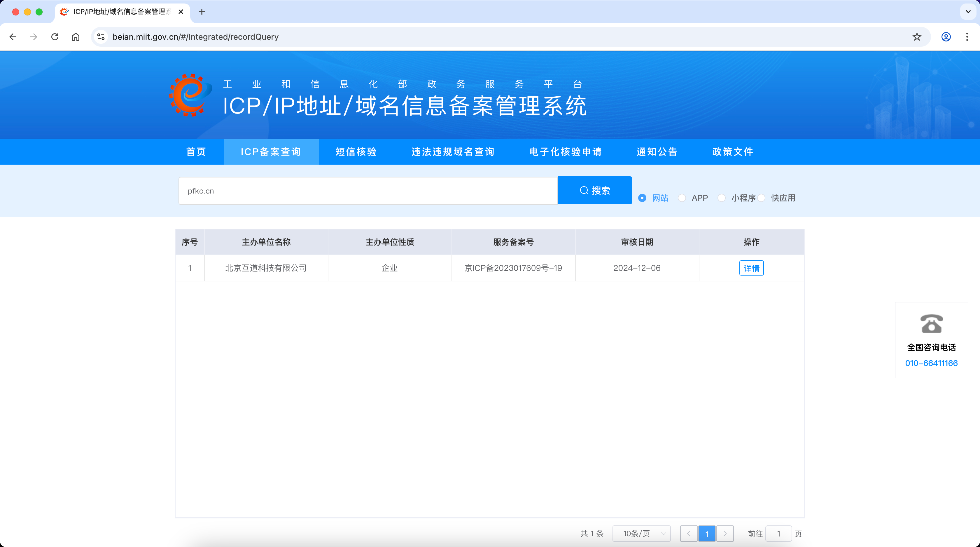
Task: Click the site information icon in address bar
Action: point(101,36)
